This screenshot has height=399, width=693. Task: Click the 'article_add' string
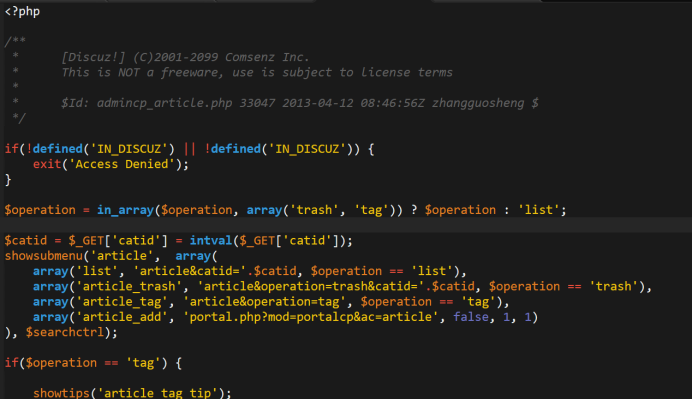tap(122, 317)
